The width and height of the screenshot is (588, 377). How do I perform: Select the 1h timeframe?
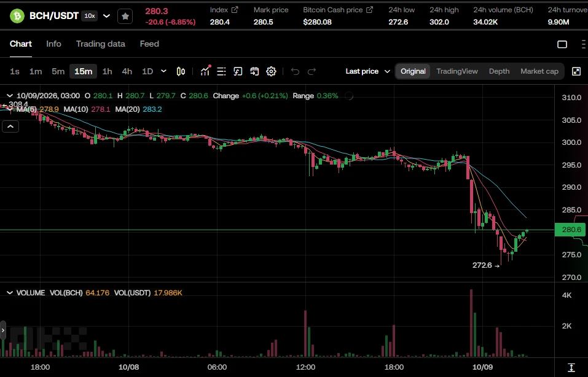[108, 71]
